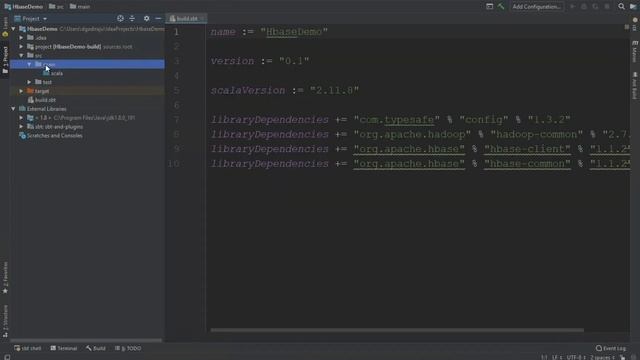Open the sbt shell tool window

[x=27, y=348]
